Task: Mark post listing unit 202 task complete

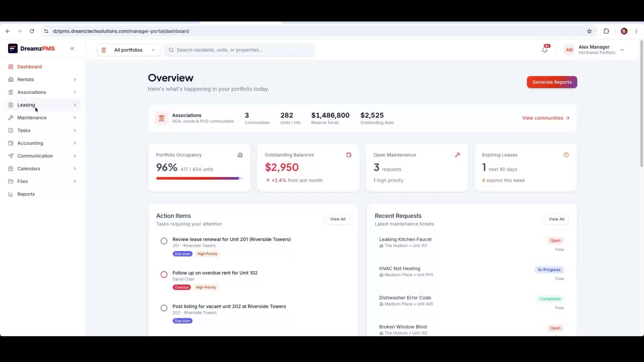Action: point(164,308)
